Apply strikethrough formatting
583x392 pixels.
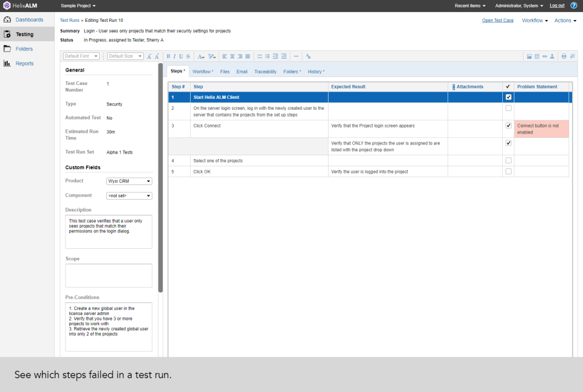click(x=188, y=56)
